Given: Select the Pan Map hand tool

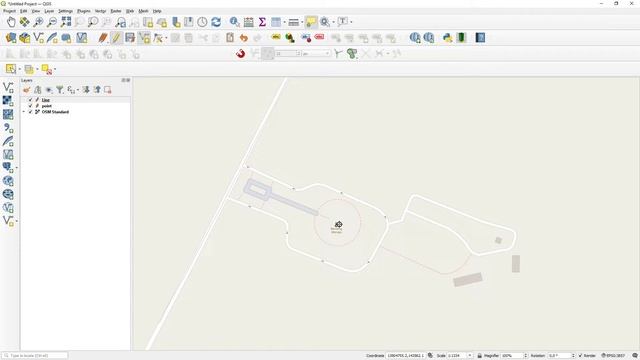Looking at the screenshot, I should [11, 22].
